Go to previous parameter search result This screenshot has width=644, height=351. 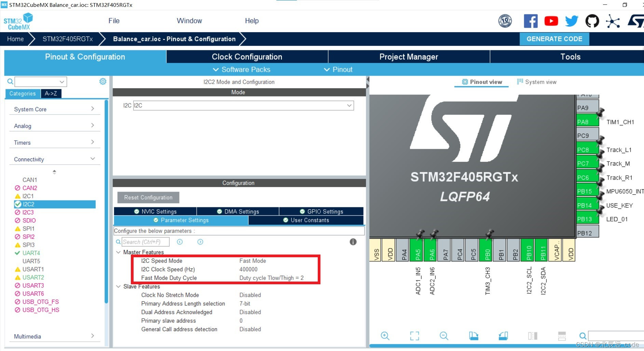[180, 242]
